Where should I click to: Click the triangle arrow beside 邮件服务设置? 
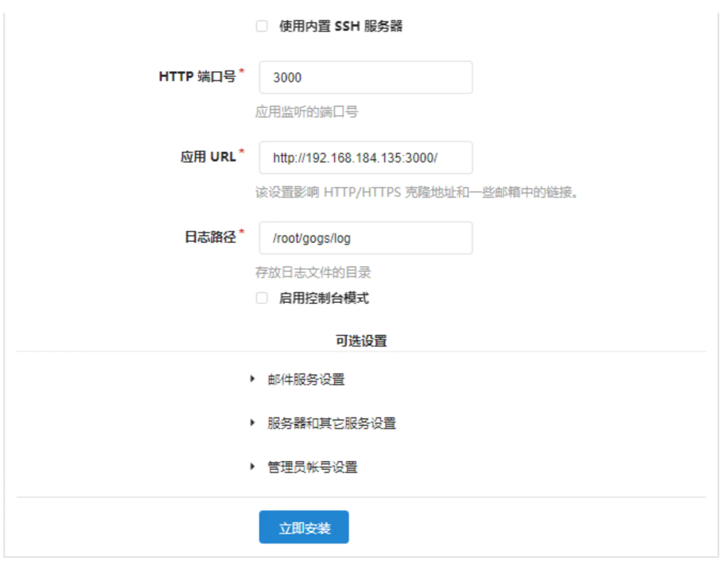pos(252,379)
